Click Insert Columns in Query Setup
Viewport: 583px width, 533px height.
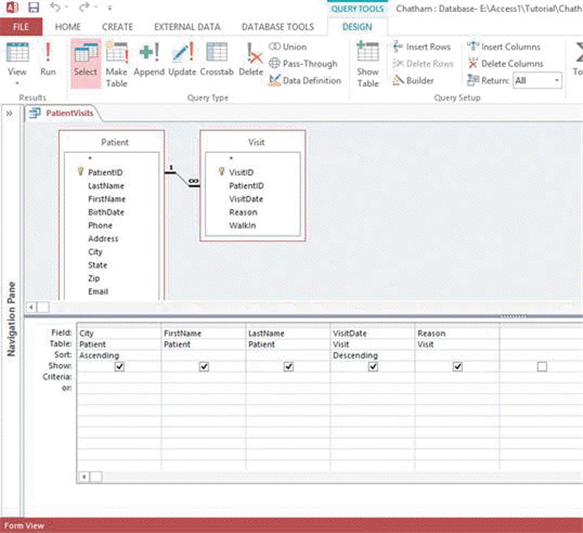pyautogui.click(x=504, y=47)
